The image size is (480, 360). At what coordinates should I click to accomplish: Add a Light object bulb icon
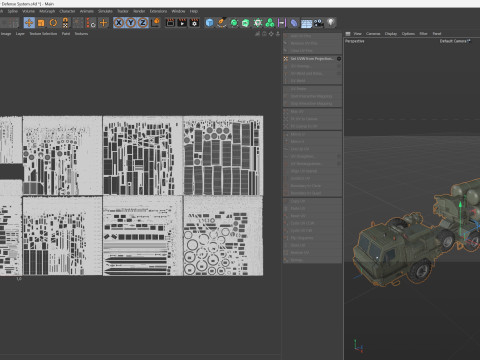[x=330, y=23]
